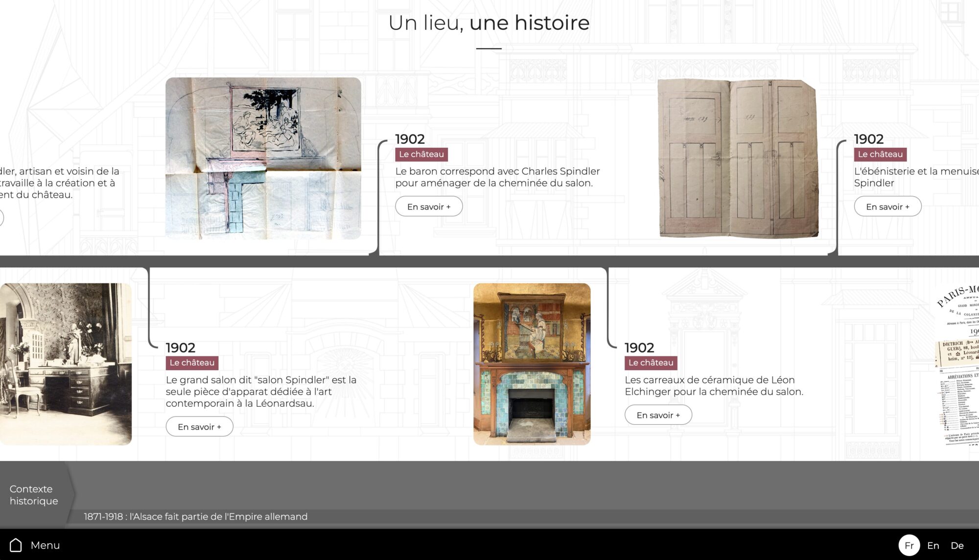Click Le château tag for Elchinger entry

(651, 363)
